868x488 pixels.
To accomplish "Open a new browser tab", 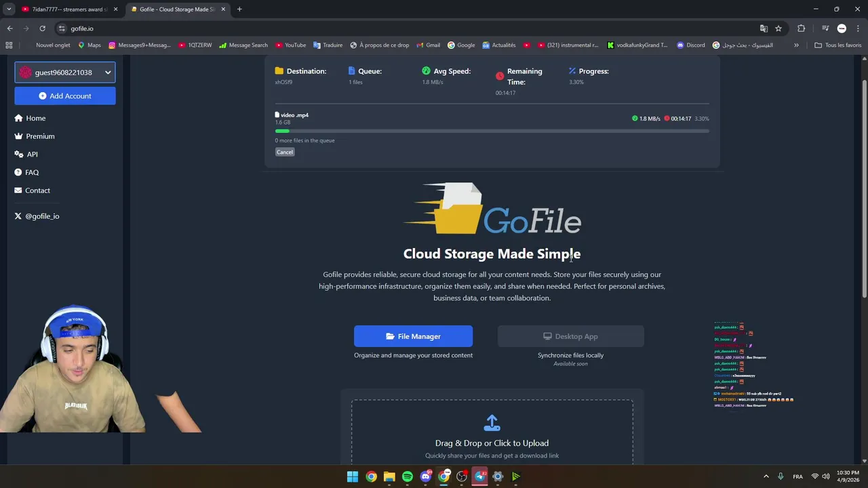I will (239, 9).
